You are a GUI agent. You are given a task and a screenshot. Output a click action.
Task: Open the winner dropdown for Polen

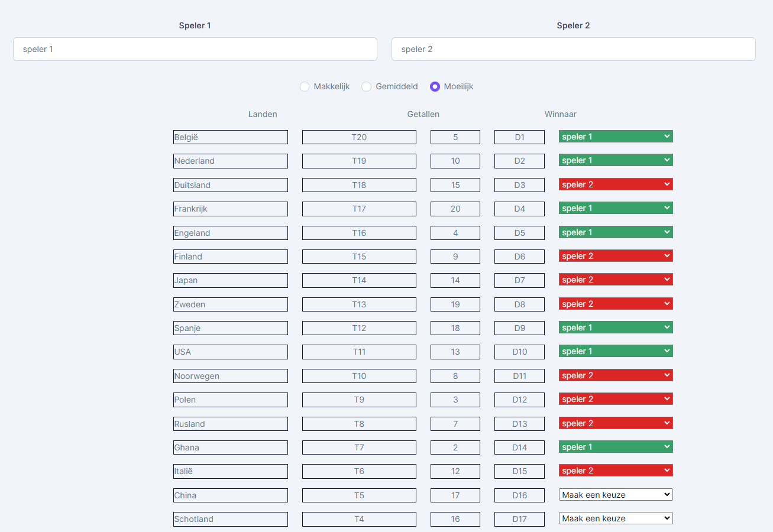pyautogui.click(x=616, y=399)
